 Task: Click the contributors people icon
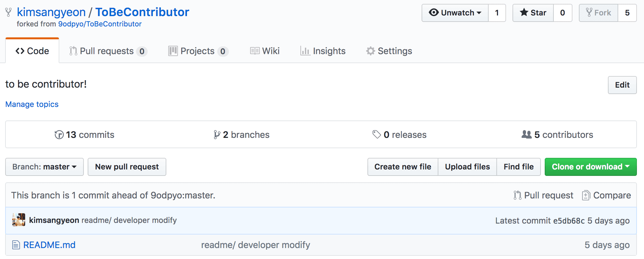[527, 134]
